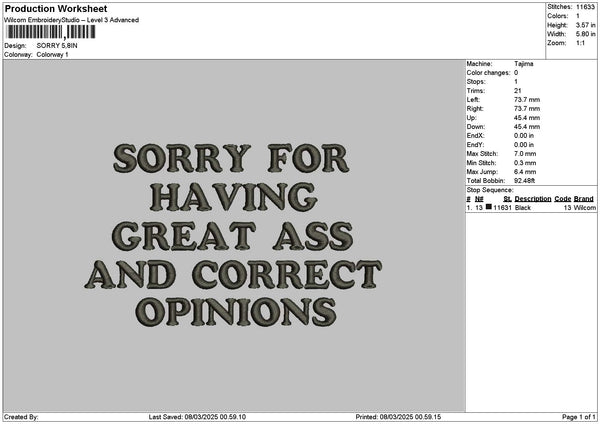Click the Wilcom brand entry

[585, 208]
